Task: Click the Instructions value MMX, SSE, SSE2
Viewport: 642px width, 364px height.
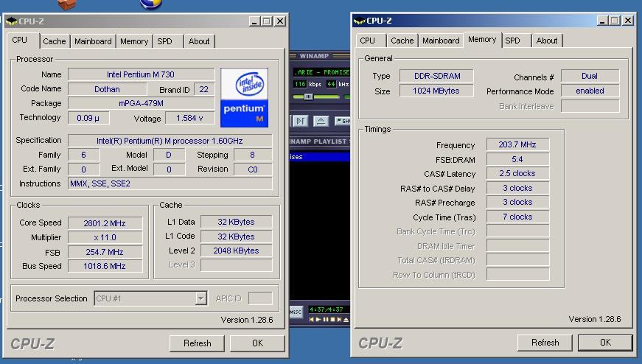Action: click(x=170, y=183)
